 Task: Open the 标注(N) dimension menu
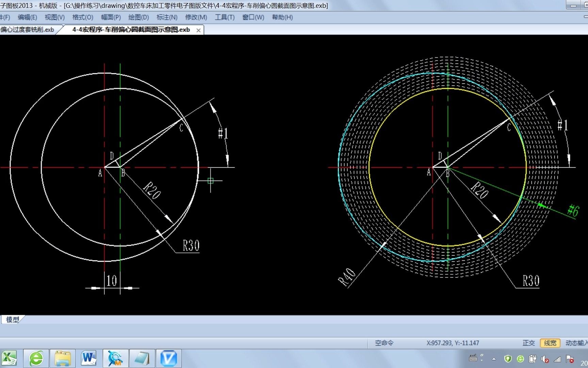point(167,17)
